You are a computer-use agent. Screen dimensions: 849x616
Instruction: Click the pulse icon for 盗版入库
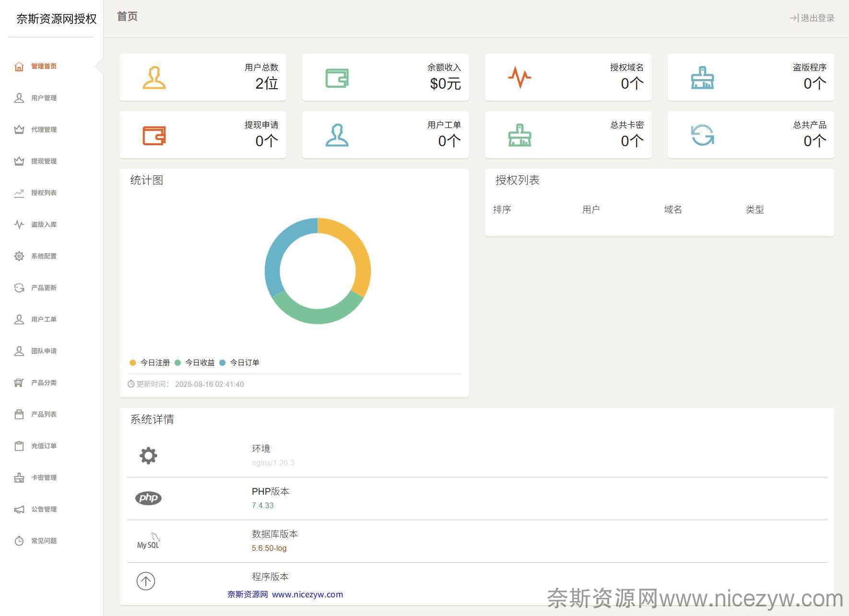(x=19, y=224)
